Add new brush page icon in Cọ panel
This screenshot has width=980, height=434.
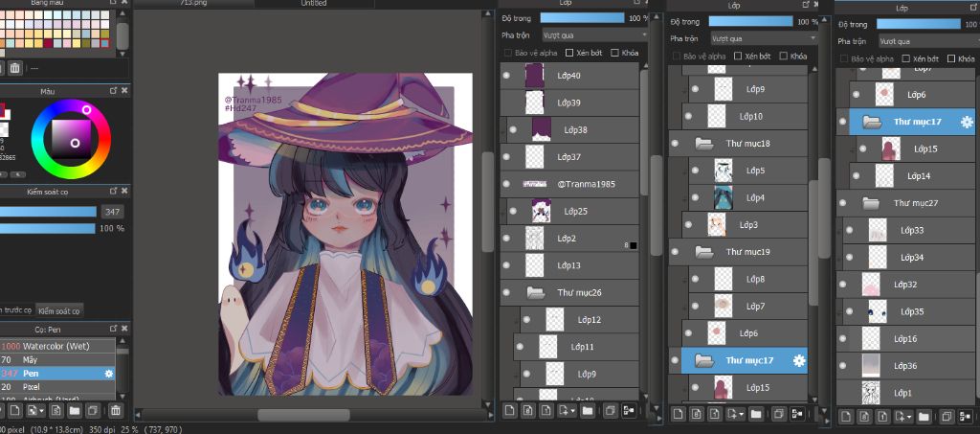pos(15,411)
